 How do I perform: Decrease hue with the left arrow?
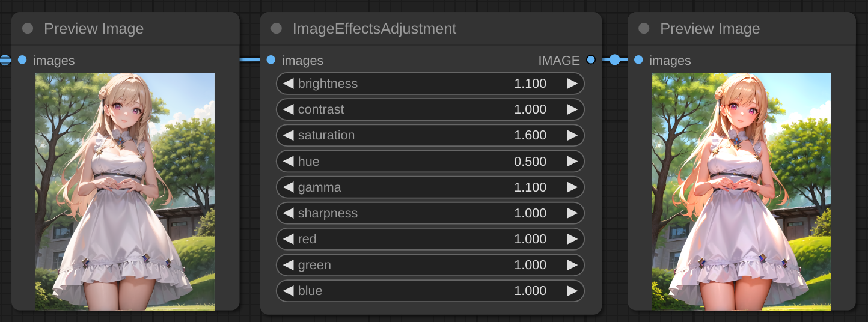coord(288,161)
